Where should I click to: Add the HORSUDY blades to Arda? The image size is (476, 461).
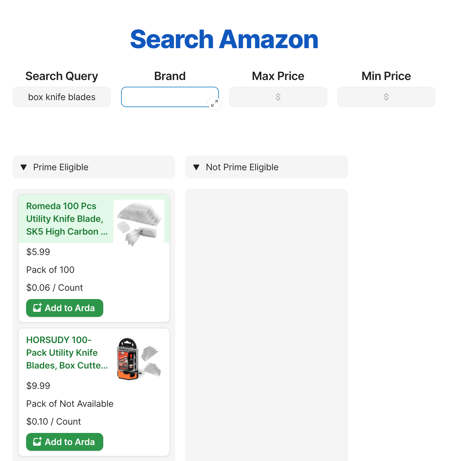(x=65, y=442)
